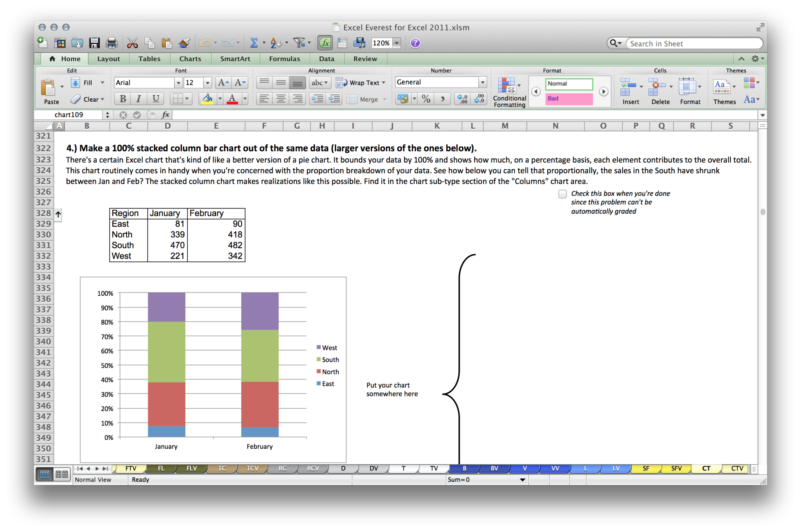The image size is (801, 532).
Task: Expand the formula bar arrow
Action: tap(762, 115)
